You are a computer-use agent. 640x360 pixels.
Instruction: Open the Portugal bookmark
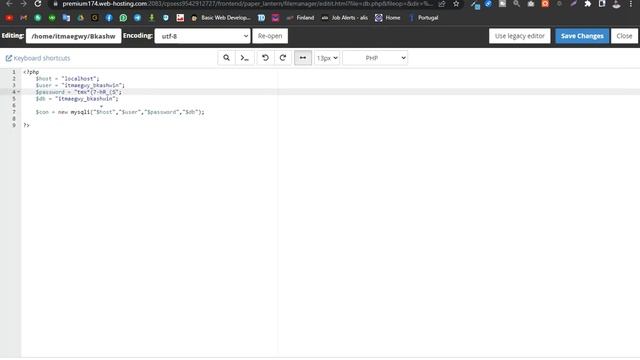[423, 18]
